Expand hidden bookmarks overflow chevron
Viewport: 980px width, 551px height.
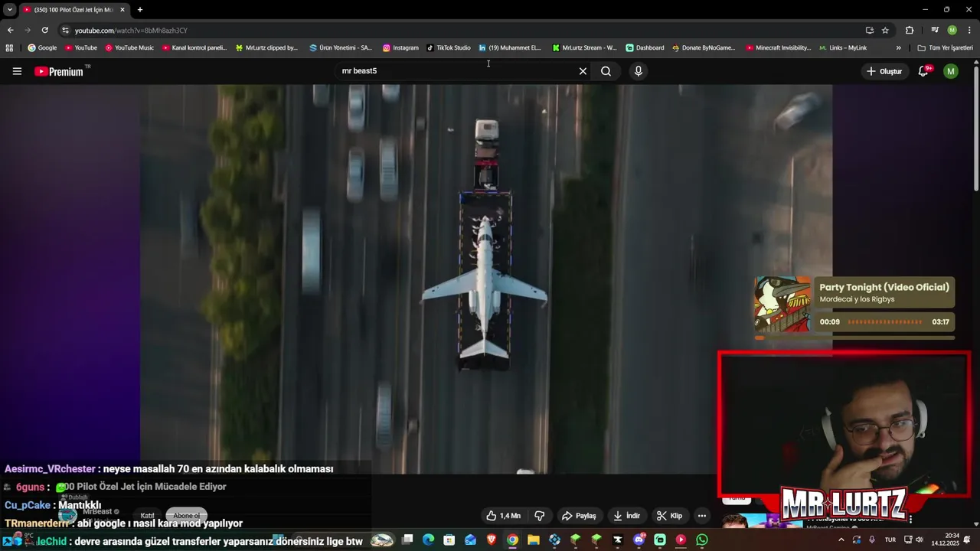coord(899,47)
